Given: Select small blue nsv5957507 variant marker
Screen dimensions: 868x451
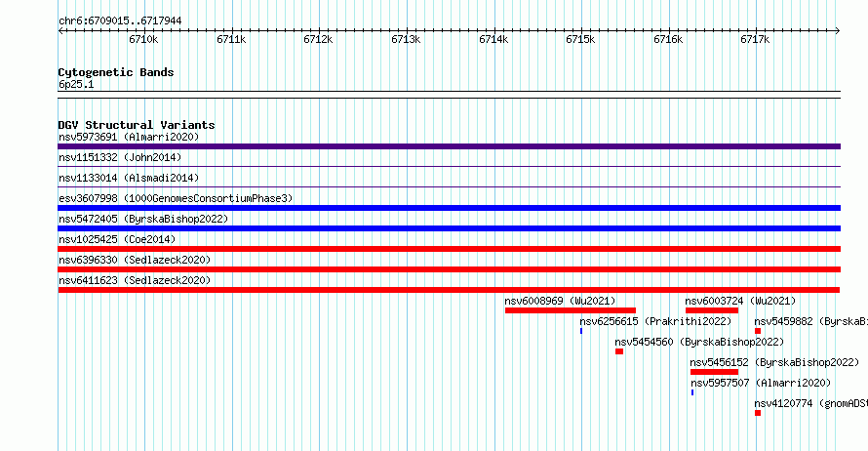Looking at the screenshot, I should pos(692,392).
